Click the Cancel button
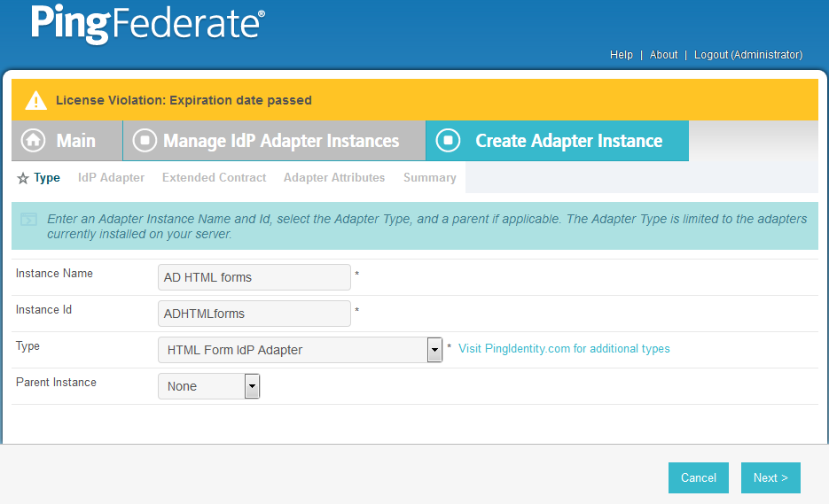Viewport: 829px width, 504px height. pos(699,477)
